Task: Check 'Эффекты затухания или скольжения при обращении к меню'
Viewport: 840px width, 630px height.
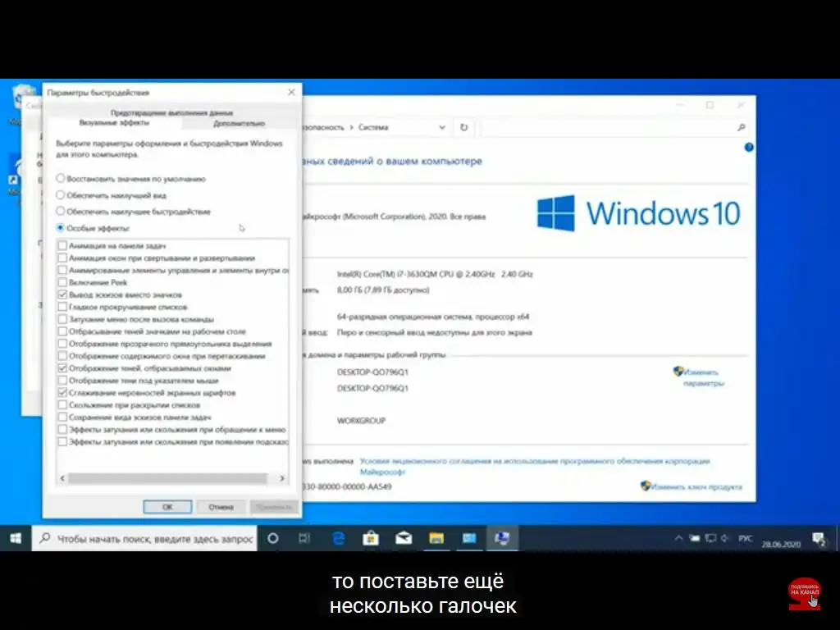Action: pyautogui.click(x=62, y=430)
